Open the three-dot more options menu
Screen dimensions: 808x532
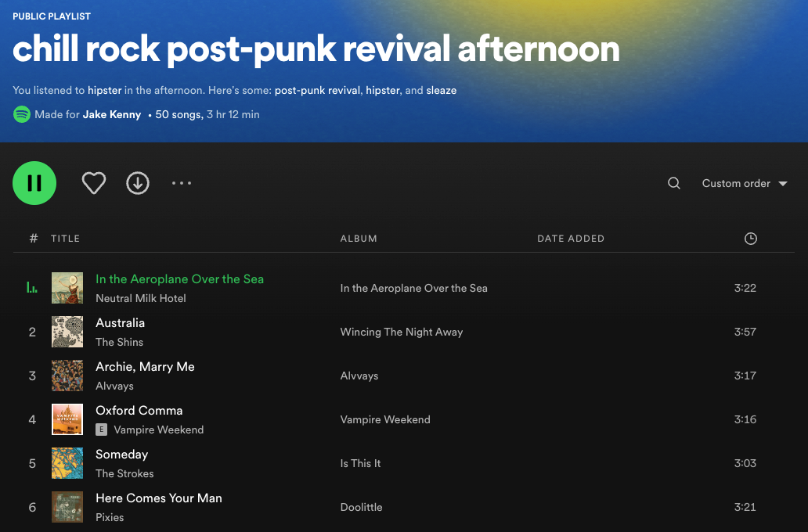(x=182, y=183)
